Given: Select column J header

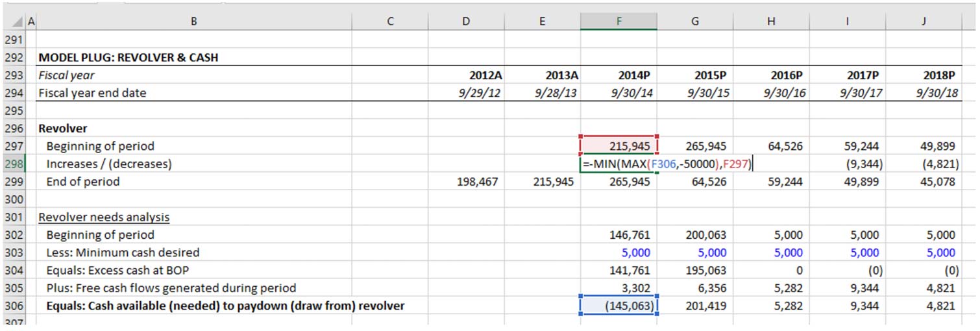Looking at the screenshot, I should (923, 21).
